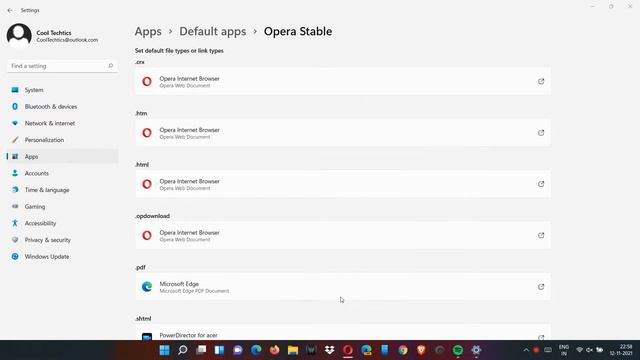Open the clock and date in the taskbar
The width and height of the screenshot is (640, 360).
(x=621, y=350)
